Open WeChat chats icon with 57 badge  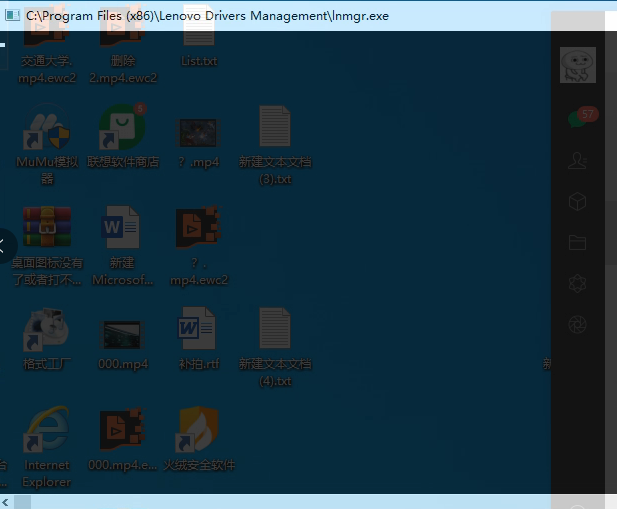tap(578, 117)
